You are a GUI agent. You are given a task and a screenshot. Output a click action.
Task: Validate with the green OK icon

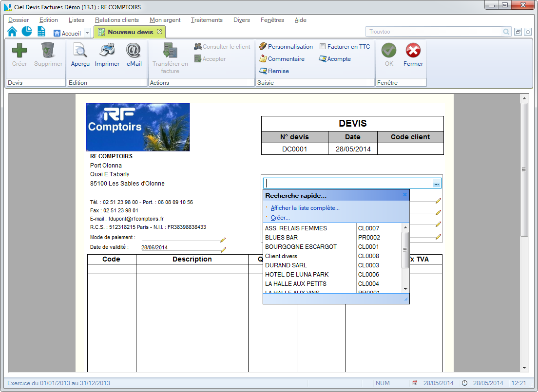point(388,54)
